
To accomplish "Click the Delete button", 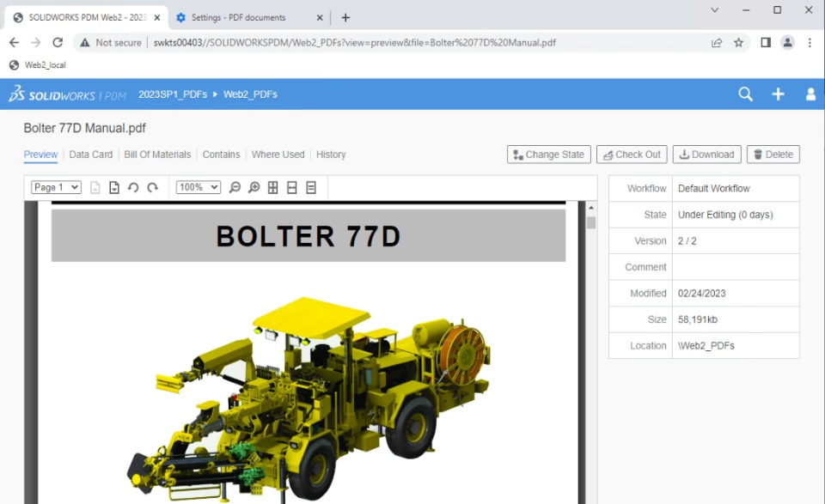I will (x=773, y=155).
